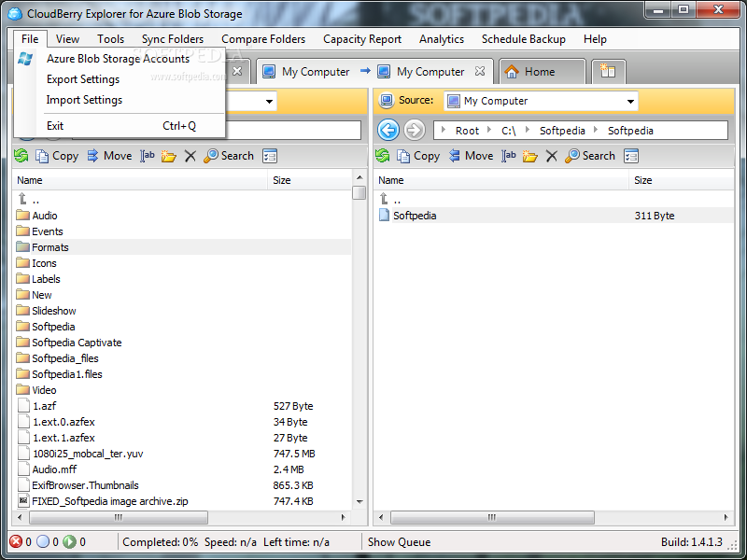Move selected files from left pane
This screenshot has width=747, height=560.
(109, 156)
